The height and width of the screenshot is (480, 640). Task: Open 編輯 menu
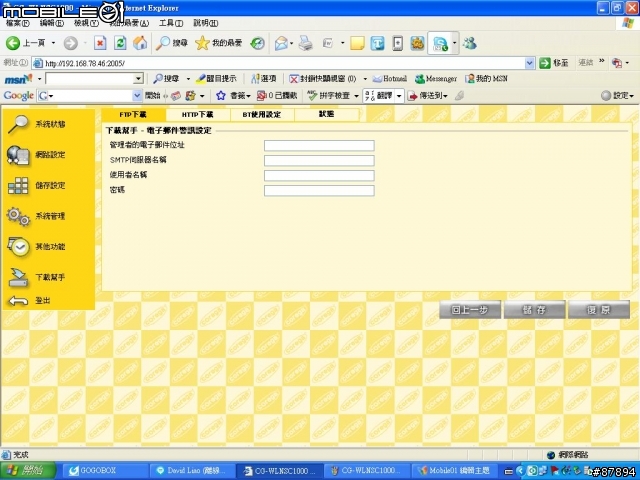coord(51,23)
